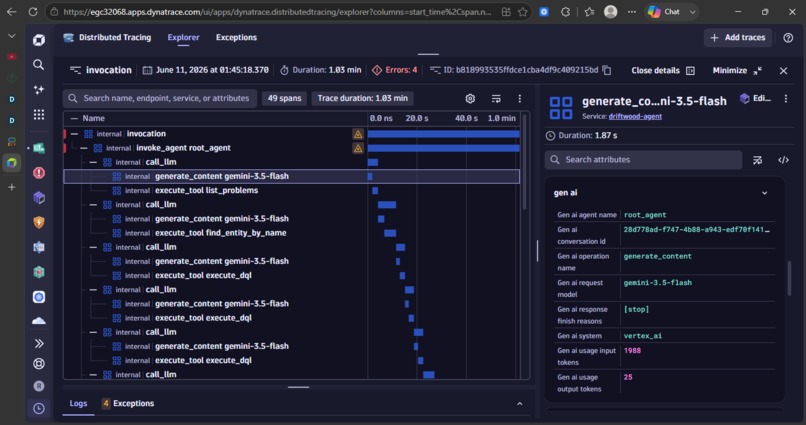Add a new sidebar app with plus icon
The height and width of the screenshot is (425, 806).
[x=12, y=187]
